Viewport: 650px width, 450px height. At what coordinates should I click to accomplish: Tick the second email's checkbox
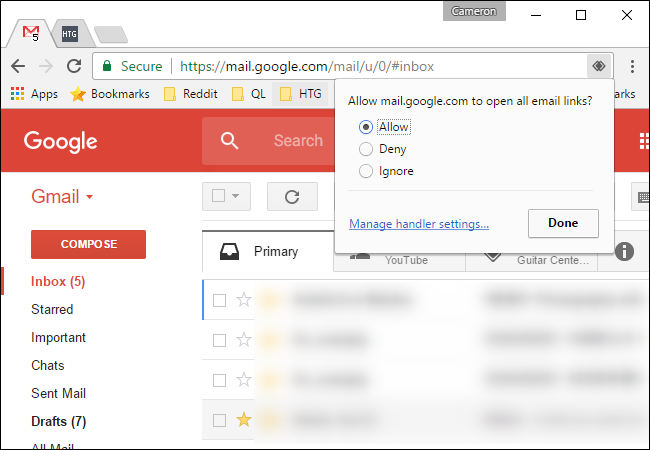point(219,341)
